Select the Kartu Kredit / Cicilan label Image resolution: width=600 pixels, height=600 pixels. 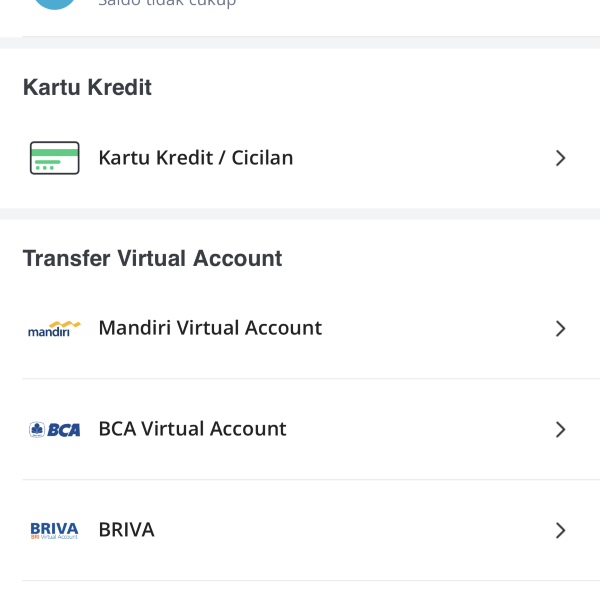click(x=196, y=158)
